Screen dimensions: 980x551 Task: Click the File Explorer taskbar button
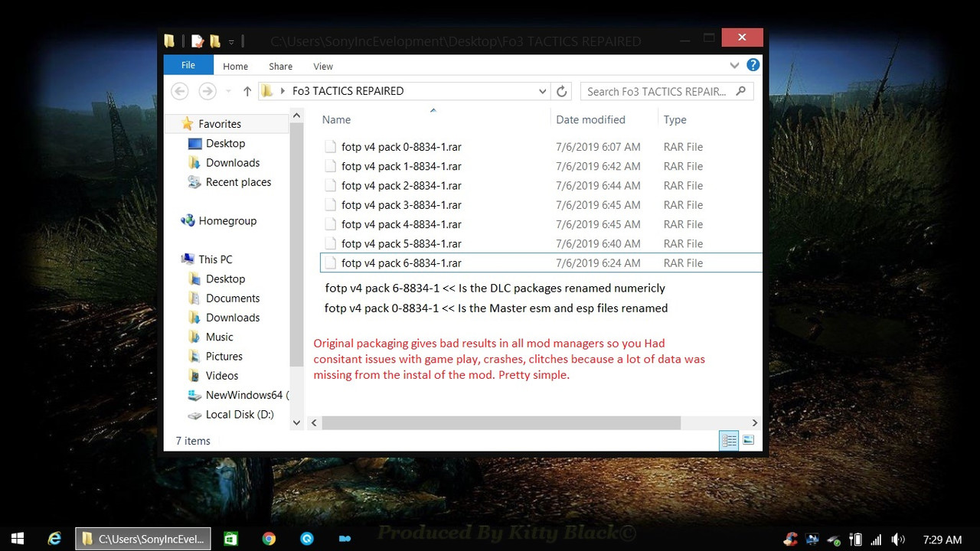coord(143,539)
